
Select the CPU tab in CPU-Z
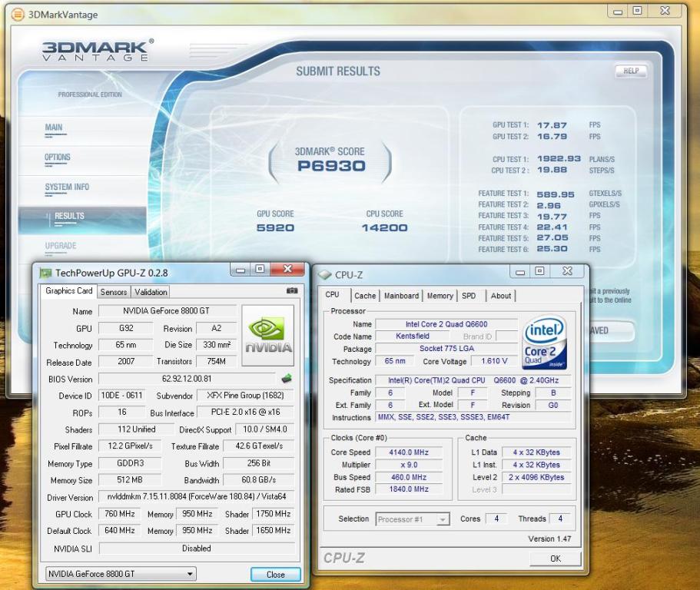332,294
